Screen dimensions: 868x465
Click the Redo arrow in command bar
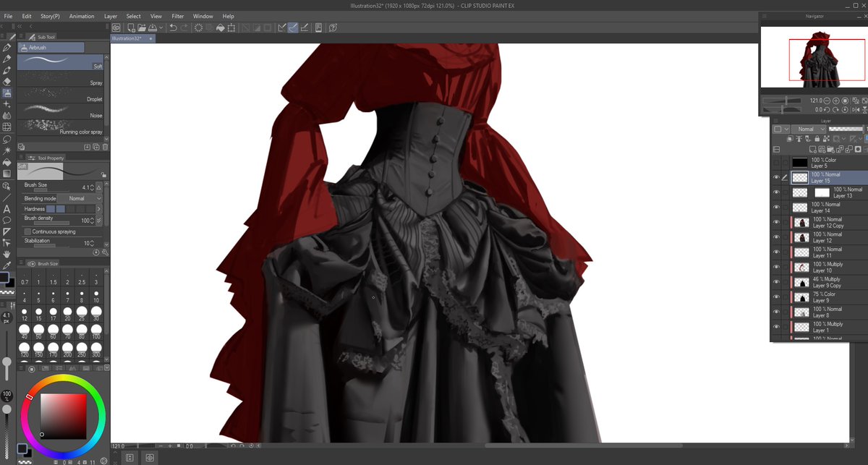[185, 27]
